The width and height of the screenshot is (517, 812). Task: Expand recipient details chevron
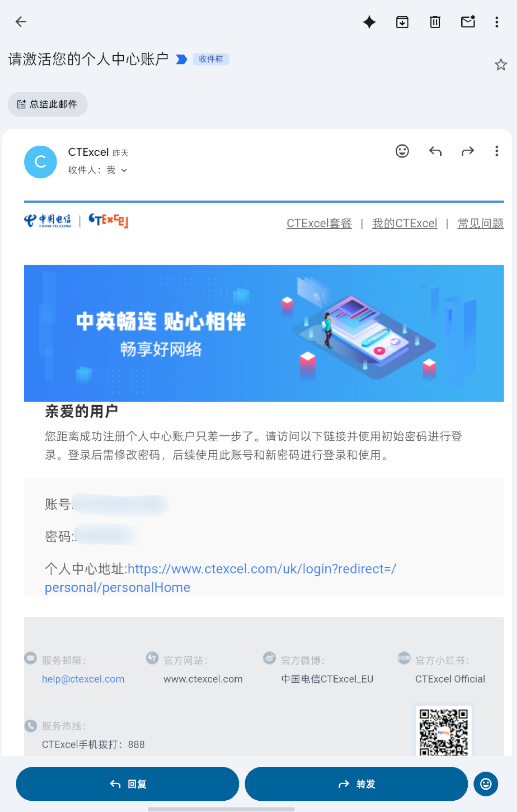point(124,170)
